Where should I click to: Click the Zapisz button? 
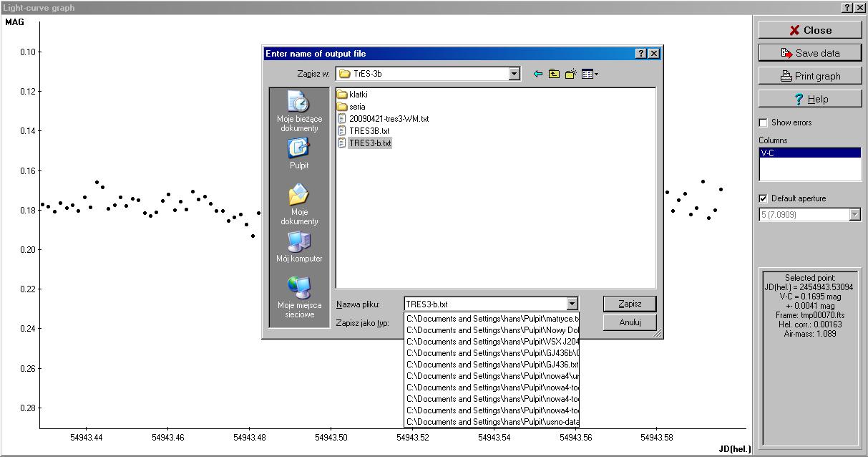[x=630, y=304]
